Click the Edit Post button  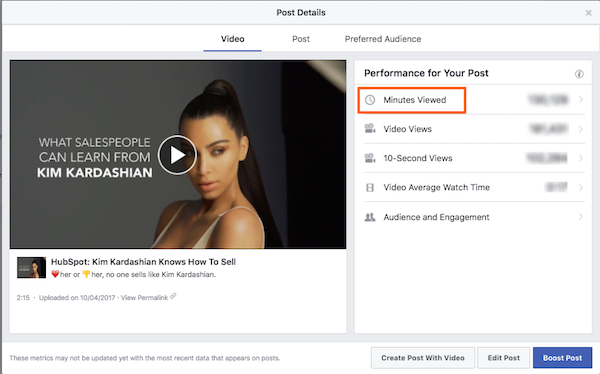point(504,358)
